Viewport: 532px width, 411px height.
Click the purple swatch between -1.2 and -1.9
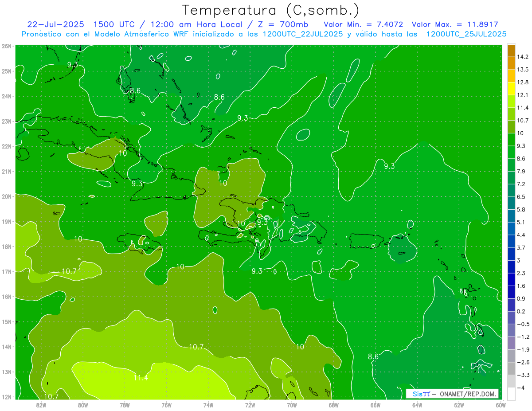511,343
